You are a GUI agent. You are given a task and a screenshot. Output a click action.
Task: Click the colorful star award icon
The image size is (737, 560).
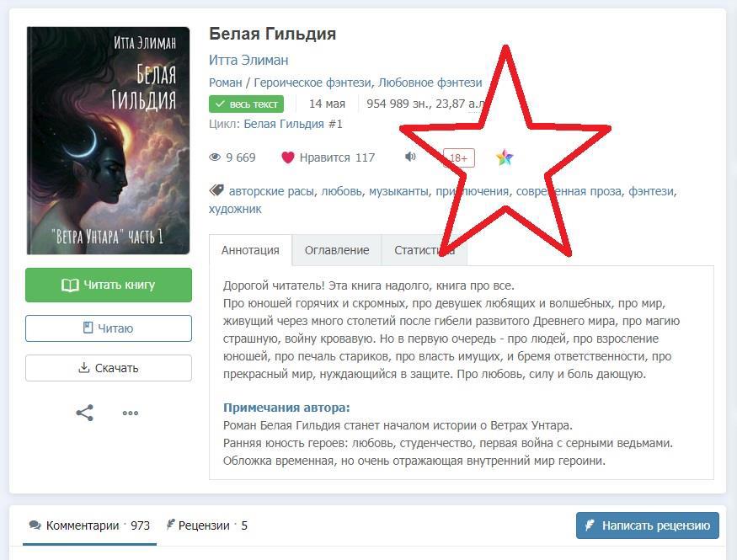505,157
